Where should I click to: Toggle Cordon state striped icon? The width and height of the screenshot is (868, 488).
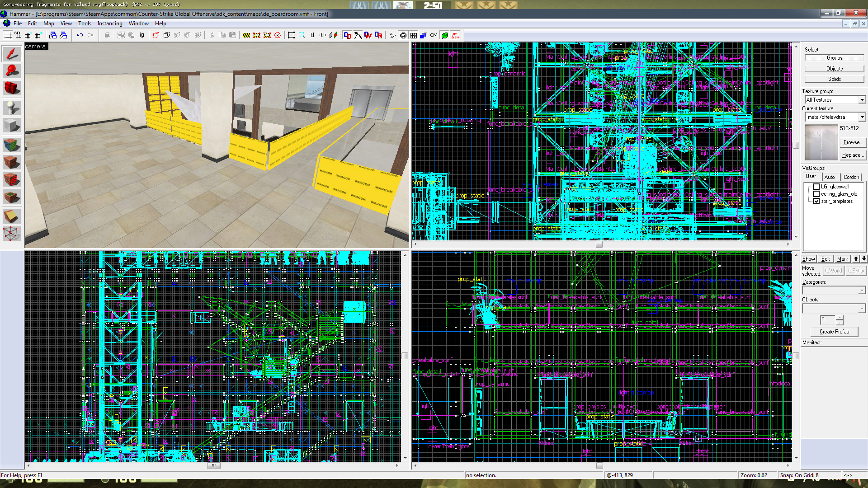tap(246, 35)
